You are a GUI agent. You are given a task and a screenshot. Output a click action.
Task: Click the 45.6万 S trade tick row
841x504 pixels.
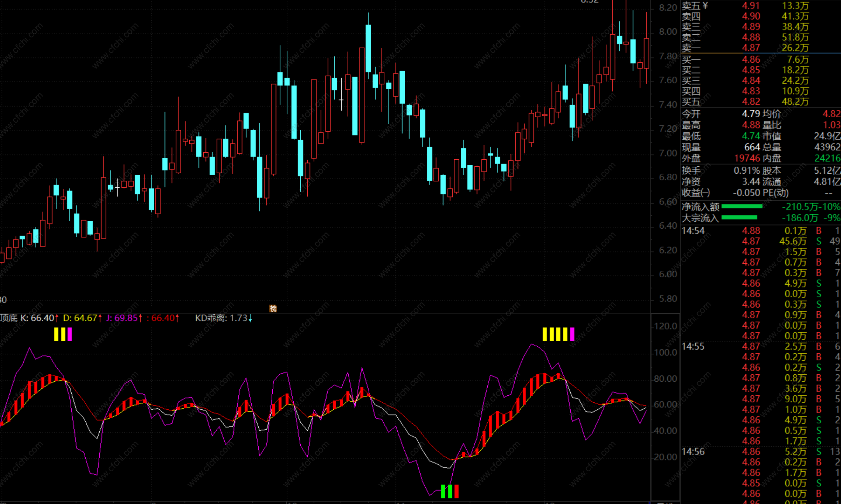792,241
